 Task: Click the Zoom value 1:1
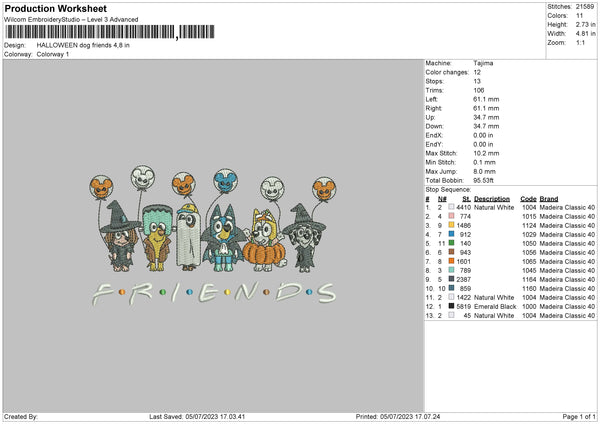click(580, 42)
